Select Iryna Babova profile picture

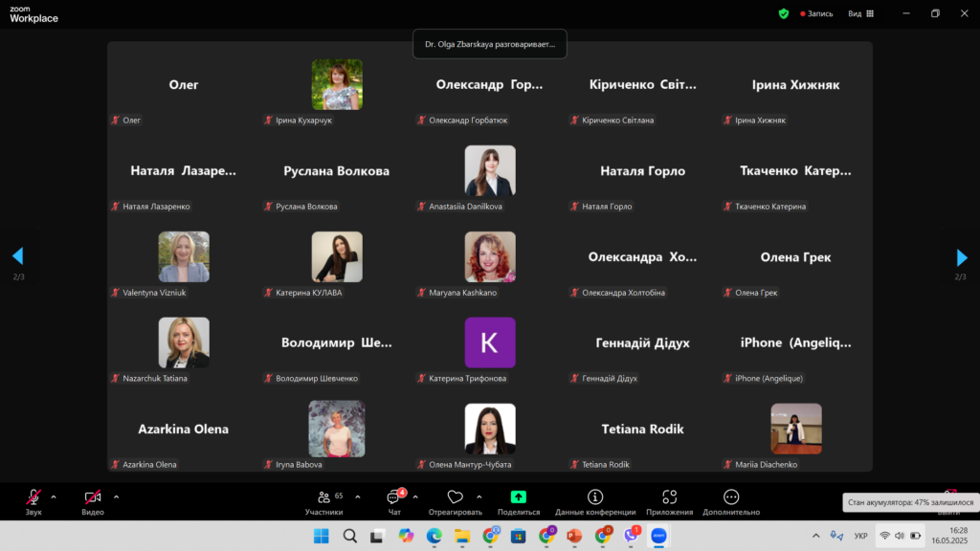[x=337, y=429]
